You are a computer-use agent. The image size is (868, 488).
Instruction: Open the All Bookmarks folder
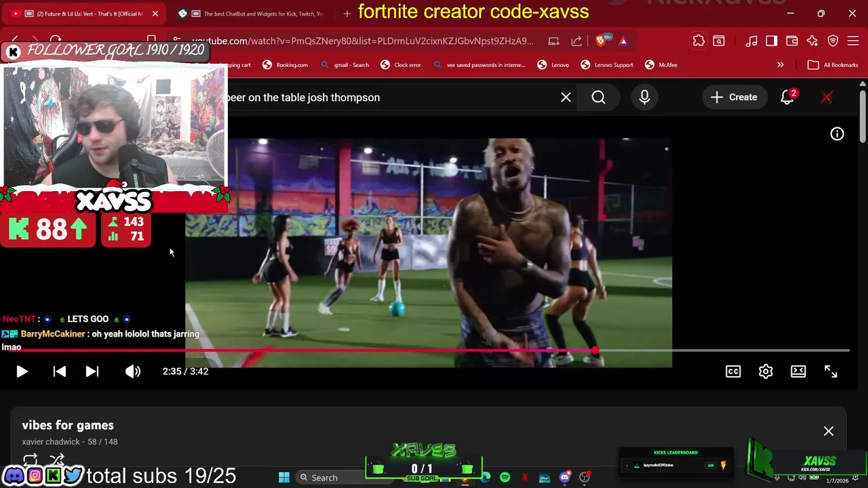pos(833,65)
